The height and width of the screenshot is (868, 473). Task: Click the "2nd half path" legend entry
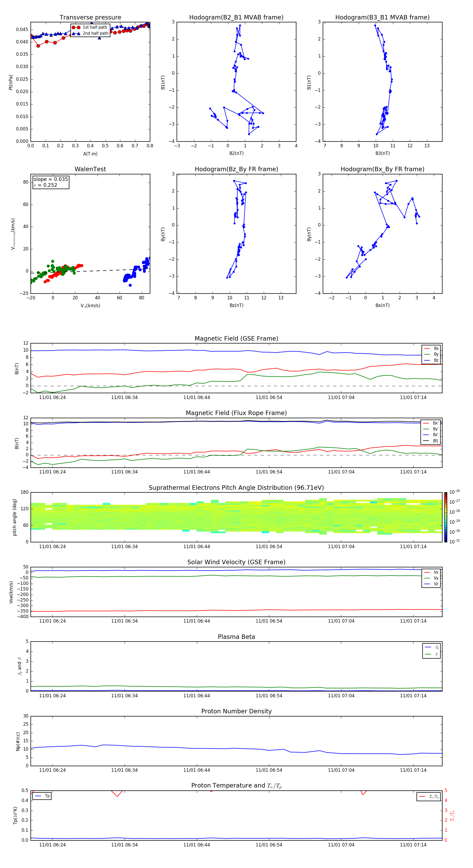pos(90,33)
